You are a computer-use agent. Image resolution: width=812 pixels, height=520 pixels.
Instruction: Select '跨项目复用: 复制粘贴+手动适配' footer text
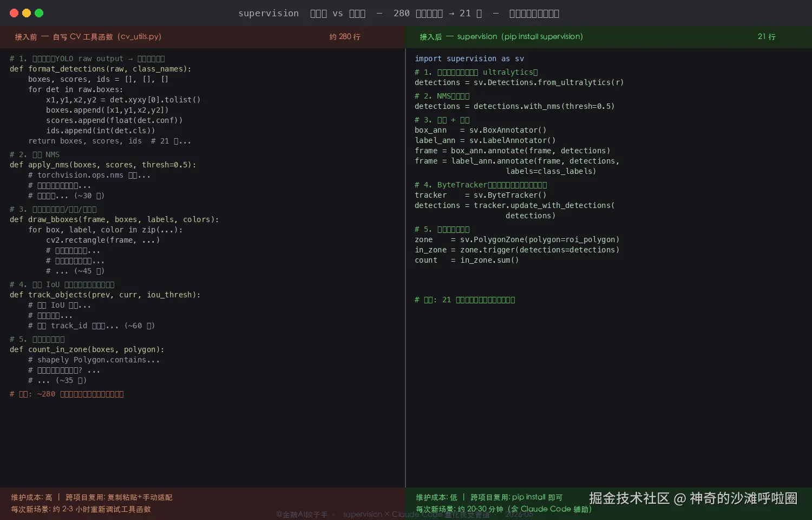point(119,497)
